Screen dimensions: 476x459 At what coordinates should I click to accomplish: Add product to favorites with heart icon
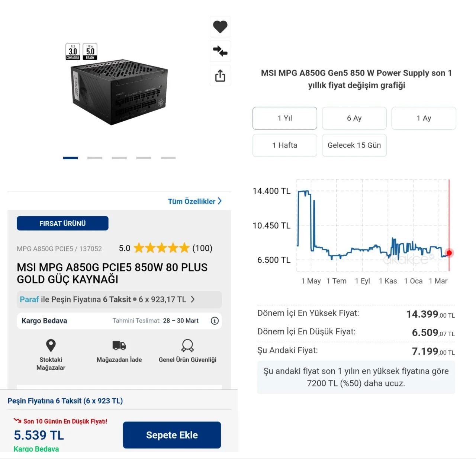pos(220,27)
